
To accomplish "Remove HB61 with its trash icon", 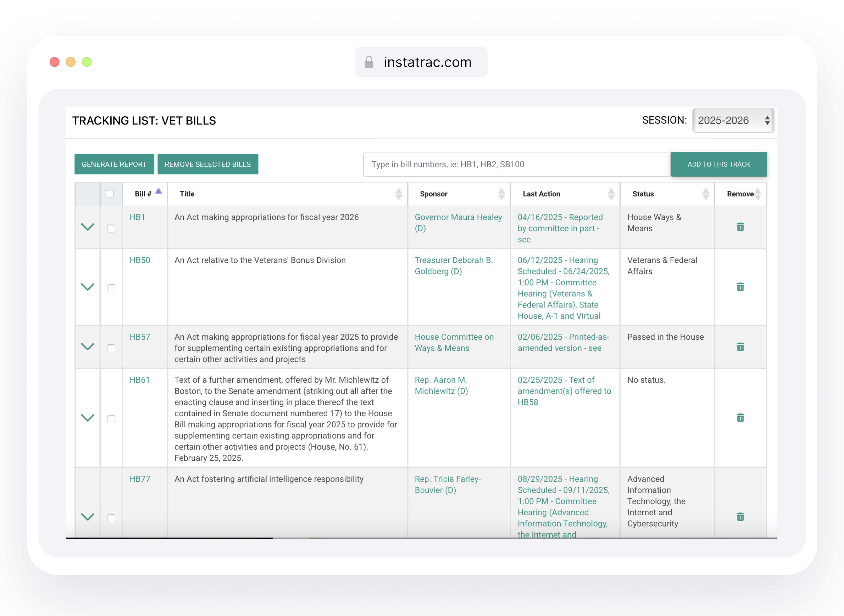I will click(740, 417).
